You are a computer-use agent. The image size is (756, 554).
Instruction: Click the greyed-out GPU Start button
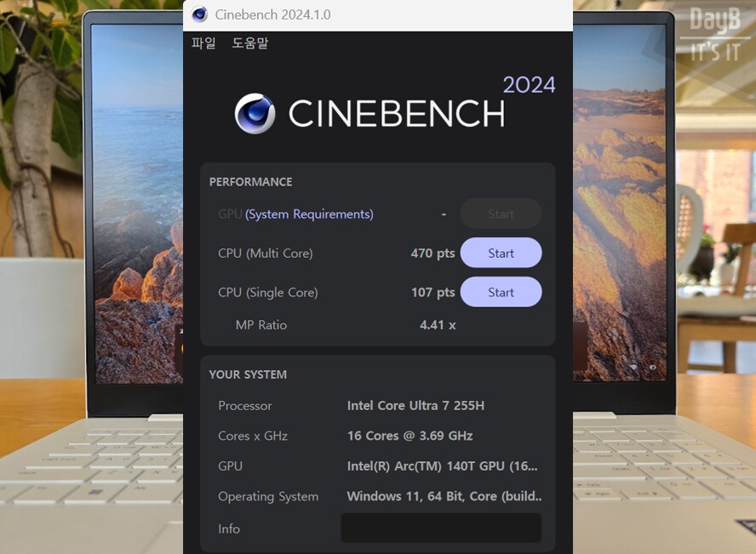(501, 214)
